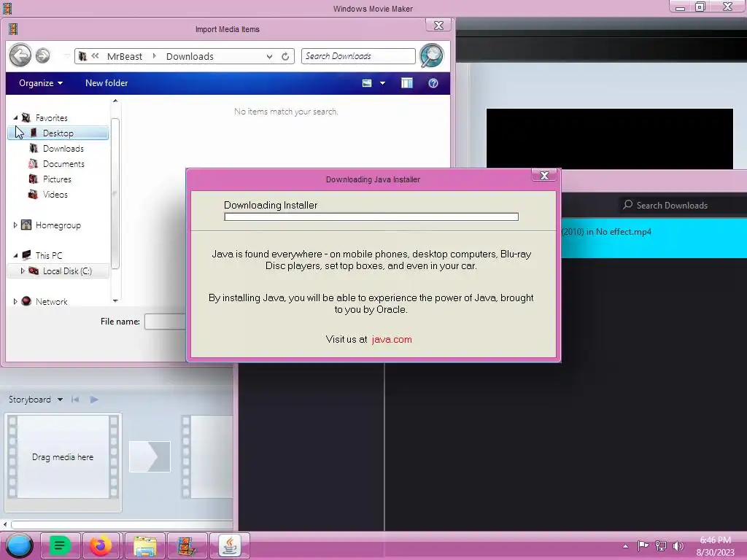Select Pictures in the navigation pane

click(57, 179)
